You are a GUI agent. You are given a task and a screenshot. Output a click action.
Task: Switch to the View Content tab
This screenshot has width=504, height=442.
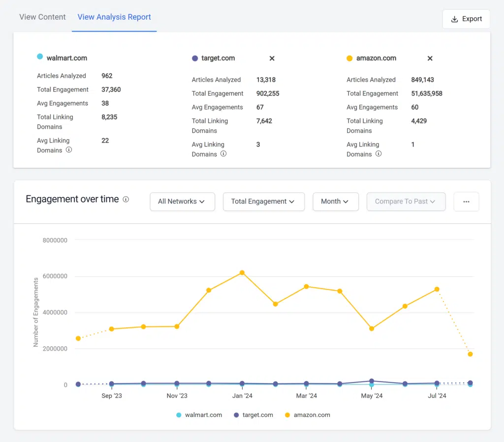(42, 17)
